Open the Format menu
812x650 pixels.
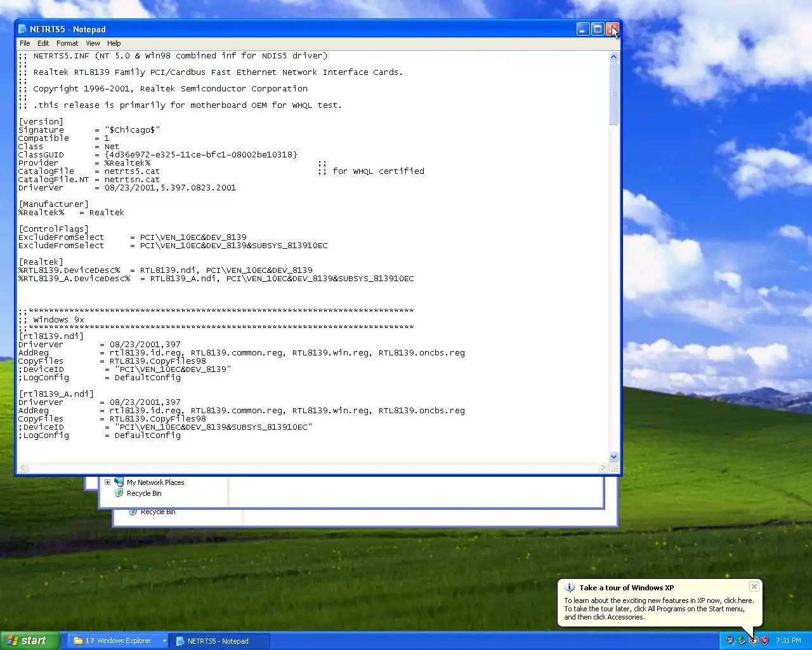click(67, 43)
